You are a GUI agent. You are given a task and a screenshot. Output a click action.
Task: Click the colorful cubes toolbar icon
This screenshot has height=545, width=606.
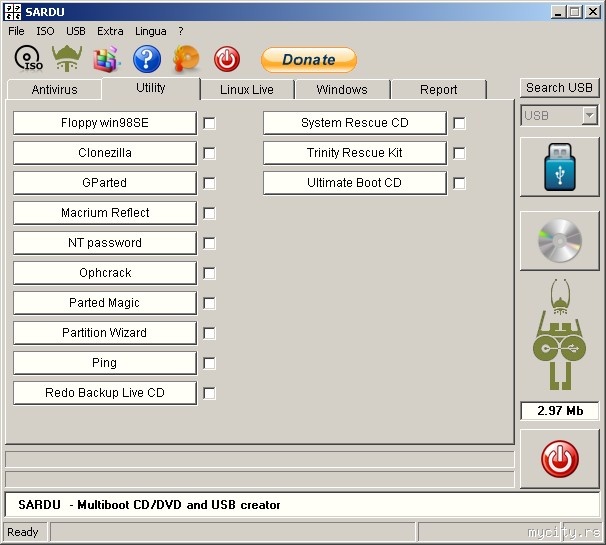107,59
